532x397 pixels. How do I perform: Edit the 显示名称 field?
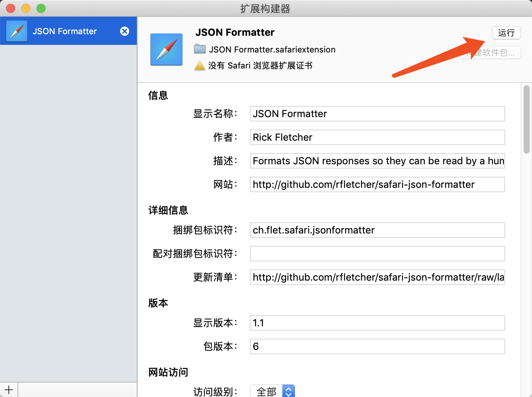pos(377,114)
